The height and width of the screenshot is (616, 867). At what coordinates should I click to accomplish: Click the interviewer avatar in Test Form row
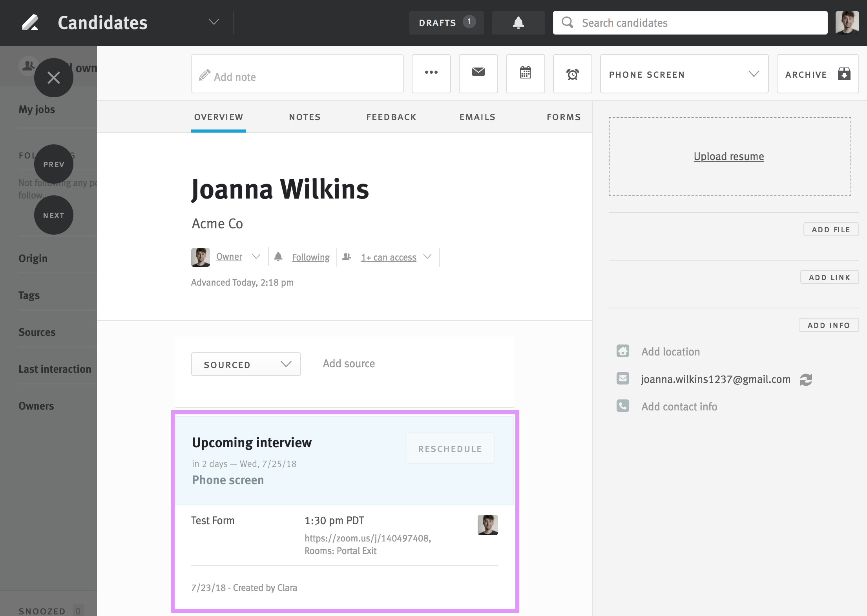pyautogui.click(x=487, y=525)
